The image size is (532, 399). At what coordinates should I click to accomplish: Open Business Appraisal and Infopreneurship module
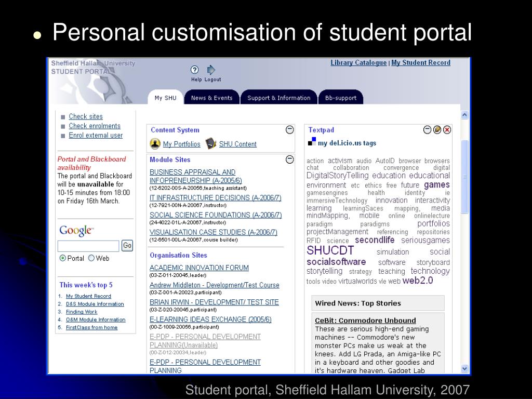pos(196,177)
